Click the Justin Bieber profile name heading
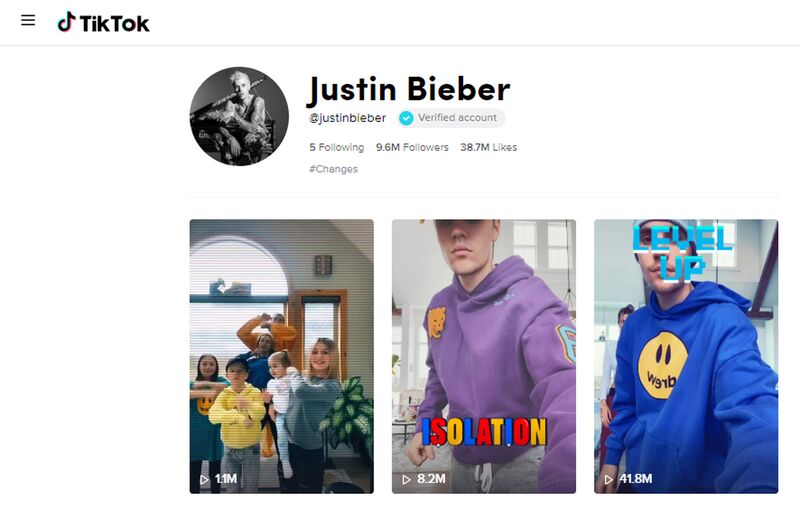This screenshot has width=800, height=510. click(x=409, y=90)
